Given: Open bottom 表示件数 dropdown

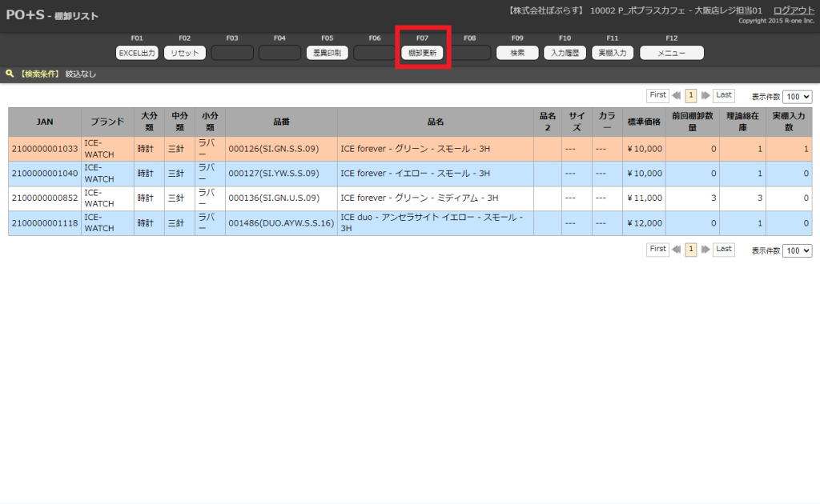Looking at the screenshot, I should [x=797, y=250].
